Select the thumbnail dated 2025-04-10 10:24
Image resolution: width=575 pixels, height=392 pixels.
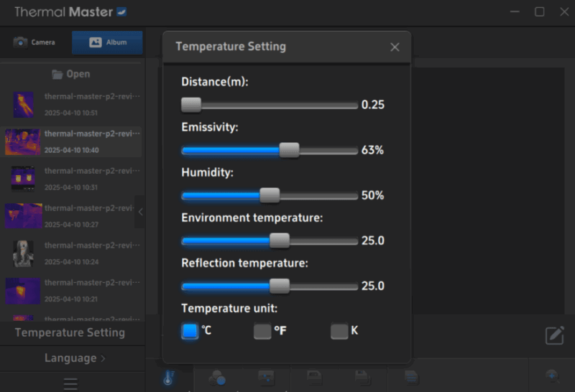(24, 253)
